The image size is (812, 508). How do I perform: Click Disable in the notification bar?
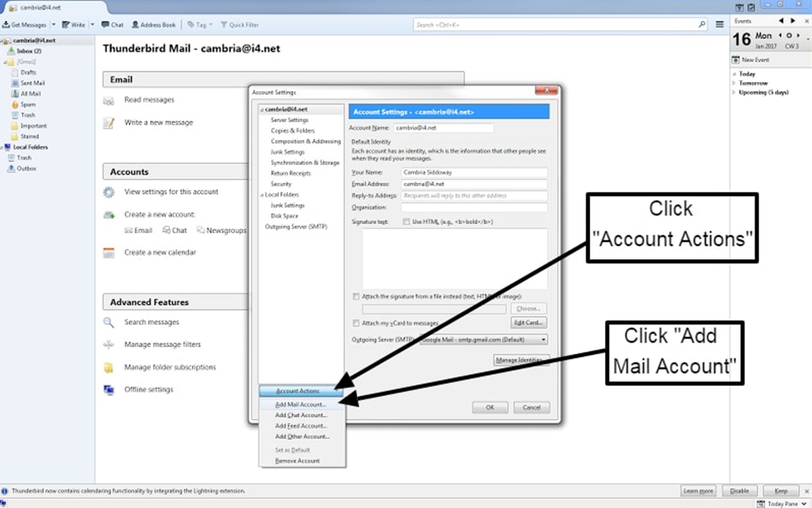(x=739, y=491)
